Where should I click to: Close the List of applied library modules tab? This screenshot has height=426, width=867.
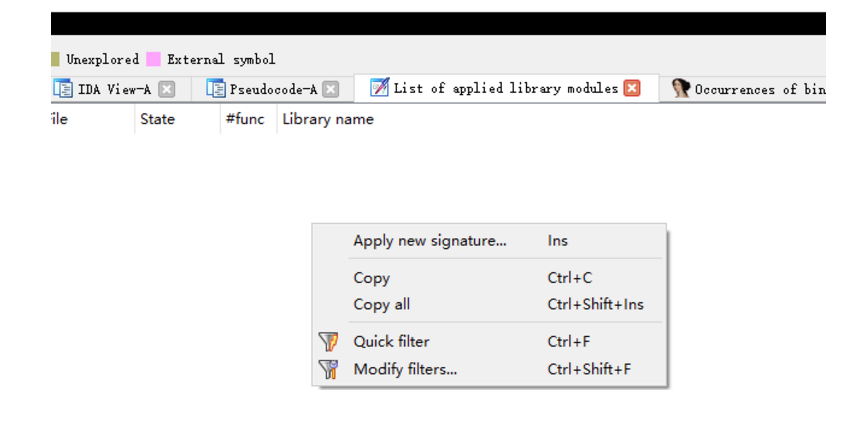(x=632, y=88)
